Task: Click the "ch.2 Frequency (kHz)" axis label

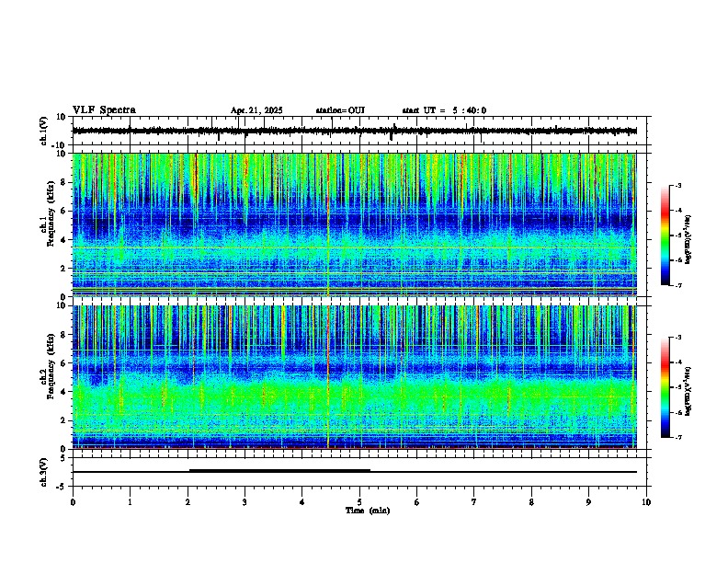Action: click(48, 366)
